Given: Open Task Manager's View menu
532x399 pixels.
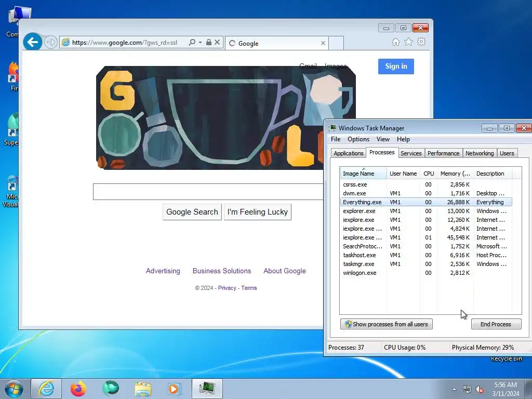Looking at the screenshot, I should tap(383, 139).
